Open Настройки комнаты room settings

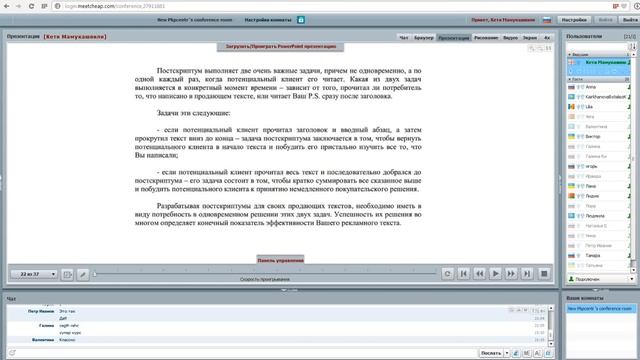[268, 20]
